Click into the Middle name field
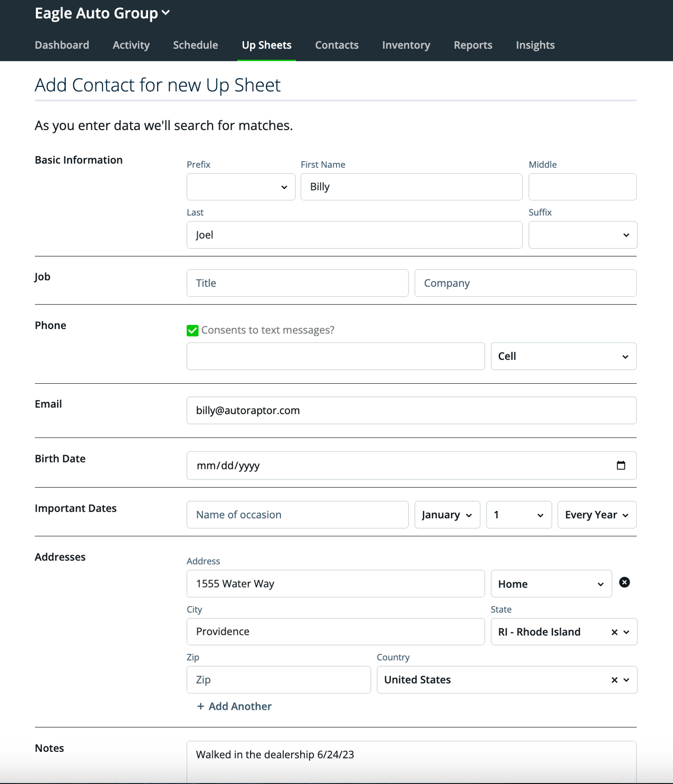Viewport: 673px width, 784px height. tap(583, 187)
